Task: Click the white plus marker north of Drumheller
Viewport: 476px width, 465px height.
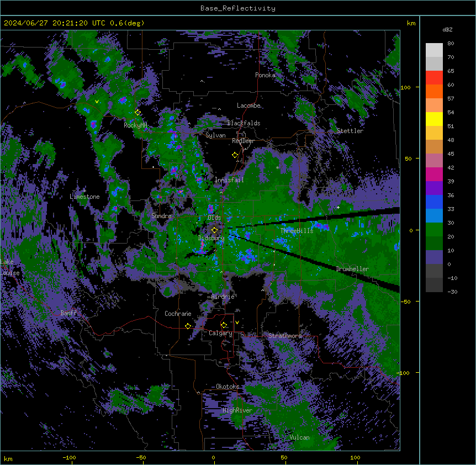Action: point(338,207)
